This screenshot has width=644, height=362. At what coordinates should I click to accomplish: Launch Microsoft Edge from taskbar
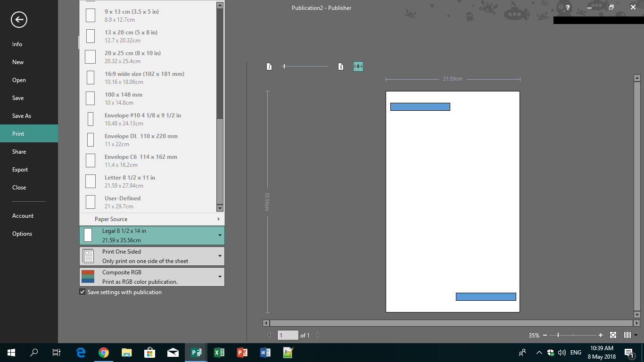tap(81, 353)
